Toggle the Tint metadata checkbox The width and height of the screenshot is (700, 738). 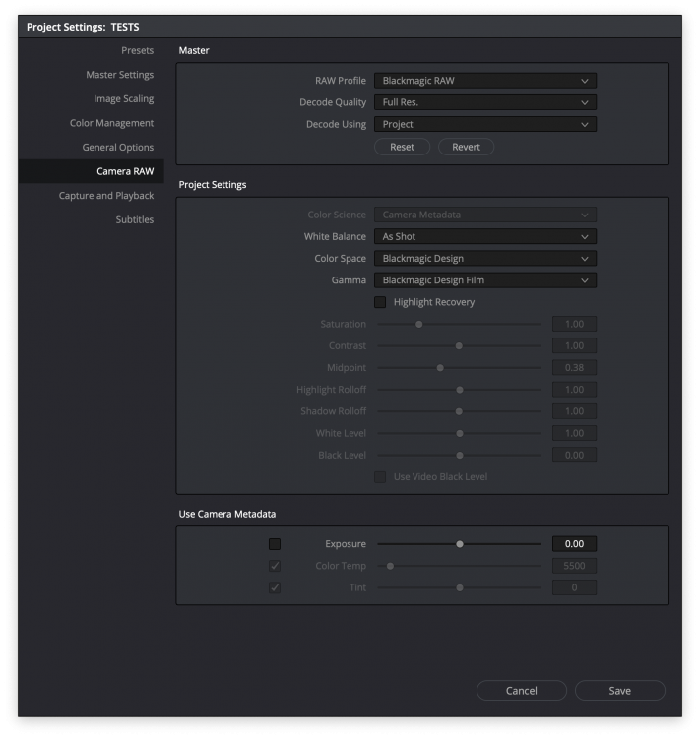pos(275,587)
